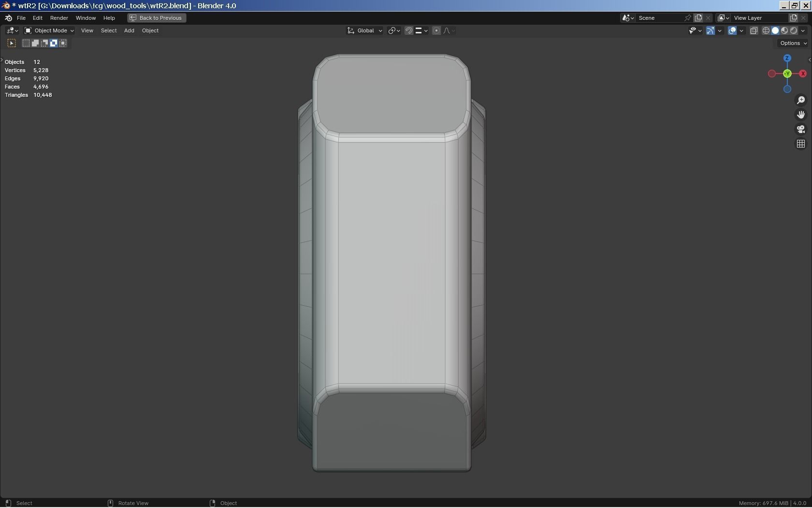Image resolution: width=812 pixels, height=508 pixels.
Task: Choose the Intersect selection mode icon
Action: click(x=63, y=43)
